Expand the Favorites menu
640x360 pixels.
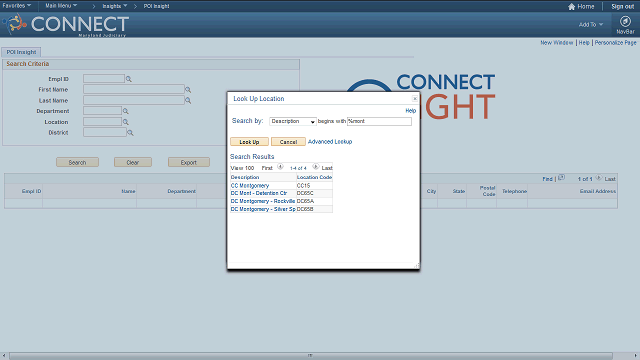coord(17,6)
